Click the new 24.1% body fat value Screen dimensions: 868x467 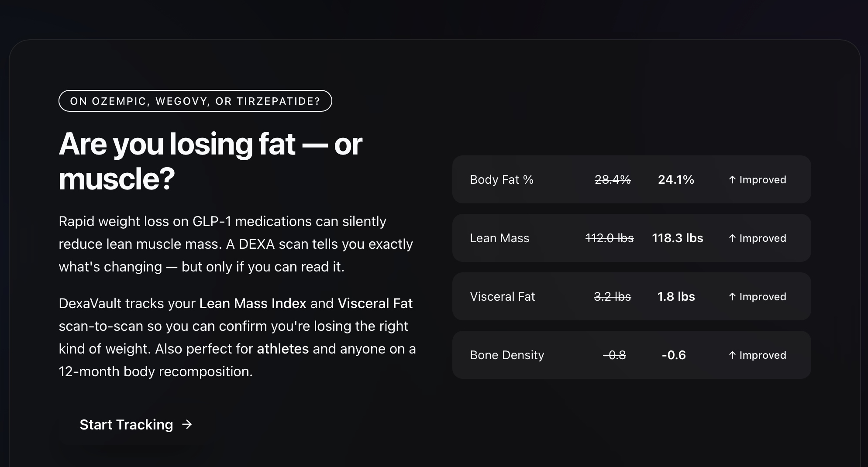(676, 180)
